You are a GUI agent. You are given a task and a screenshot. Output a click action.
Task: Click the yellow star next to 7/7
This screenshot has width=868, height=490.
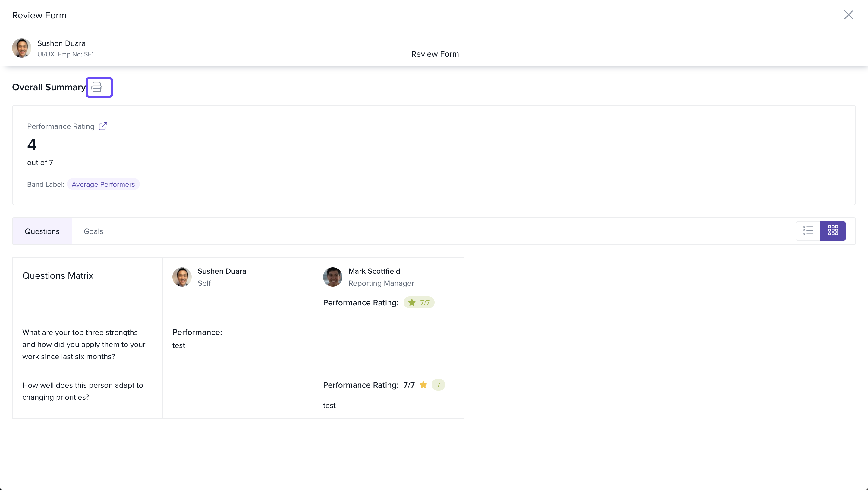(x=423, y=385)
